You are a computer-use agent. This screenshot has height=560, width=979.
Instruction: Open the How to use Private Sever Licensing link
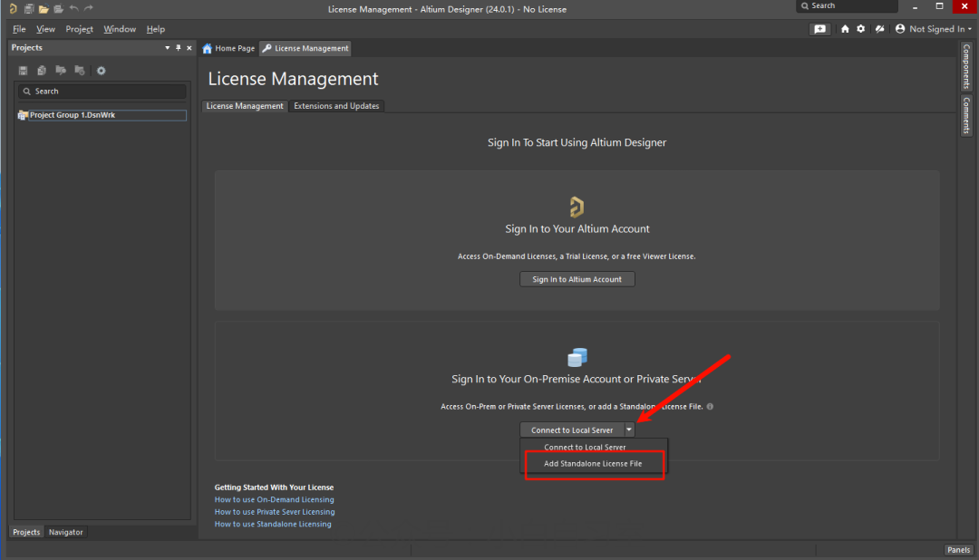pyautogui.click(x=275, y=512)
